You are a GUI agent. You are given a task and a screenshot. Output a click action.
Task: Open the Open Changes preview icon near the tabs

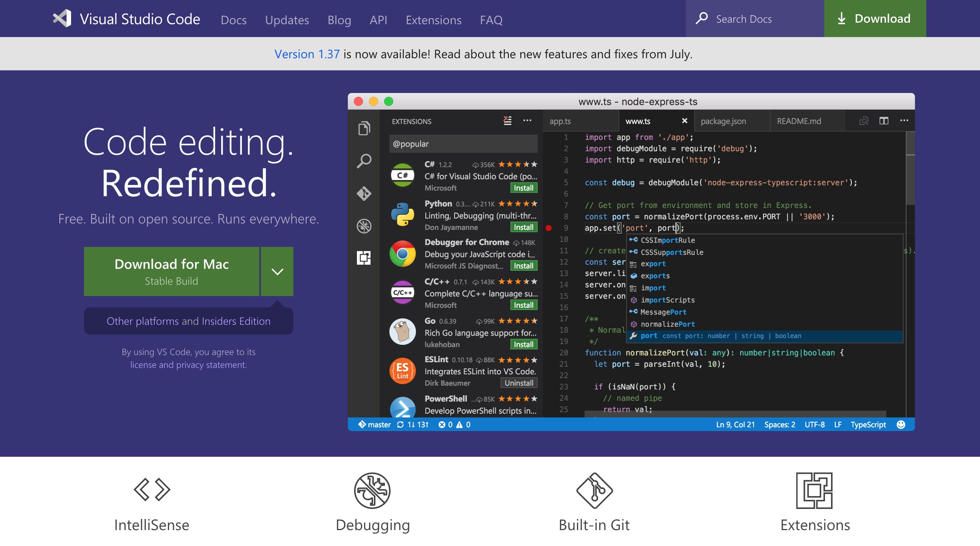click(864, 121)
